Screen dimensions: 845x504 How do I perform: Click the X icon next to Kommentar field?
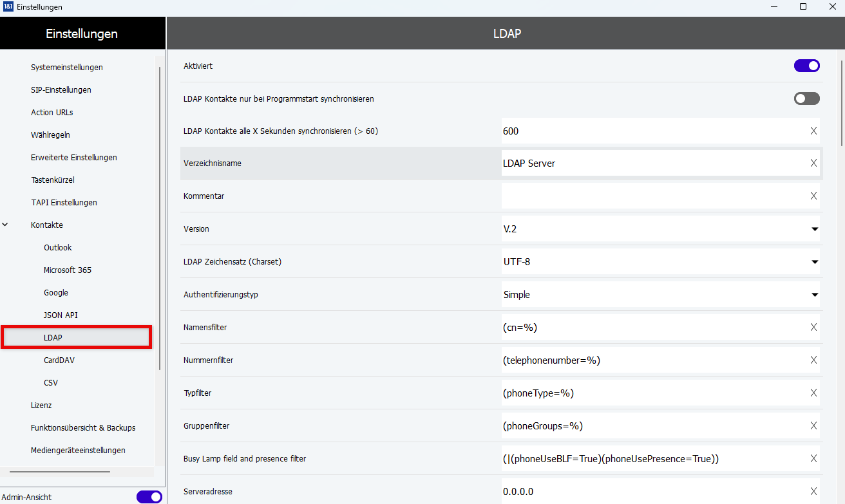pos(813,196)
